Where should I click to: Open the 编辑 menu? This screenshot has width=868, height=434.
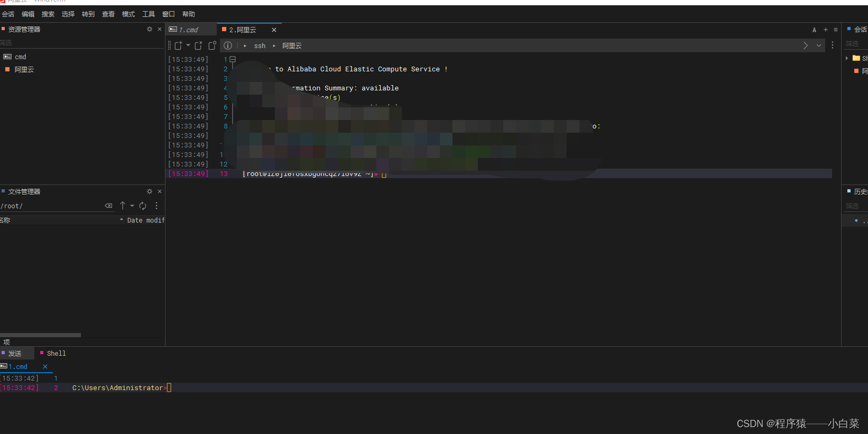click(28, 14)
